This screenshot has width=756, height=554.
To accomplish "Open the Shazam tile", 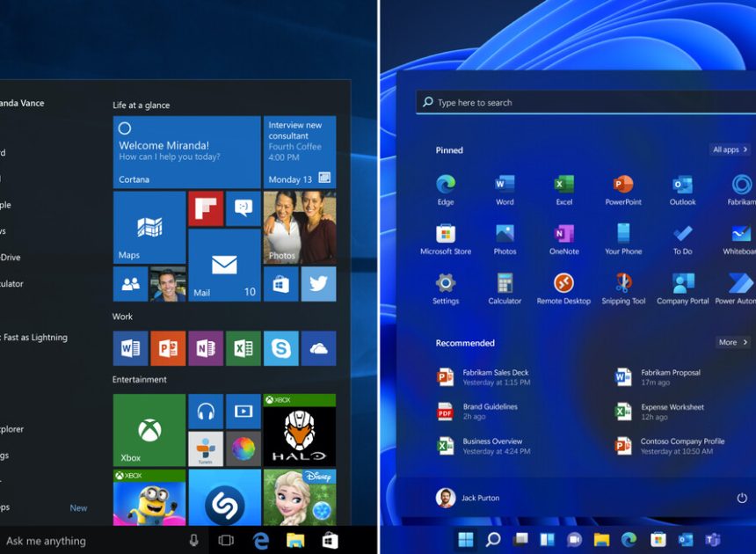I will point(224,498).
